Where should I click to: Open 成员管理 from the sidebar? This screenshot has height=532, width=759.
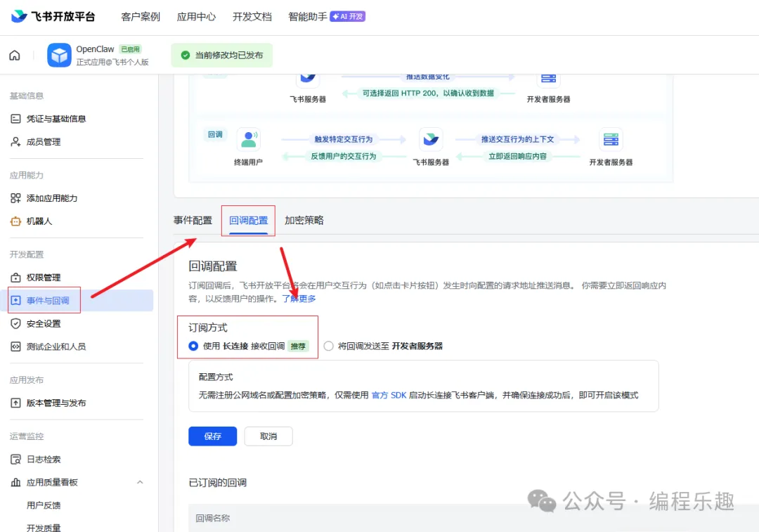[x=44, y=142]
